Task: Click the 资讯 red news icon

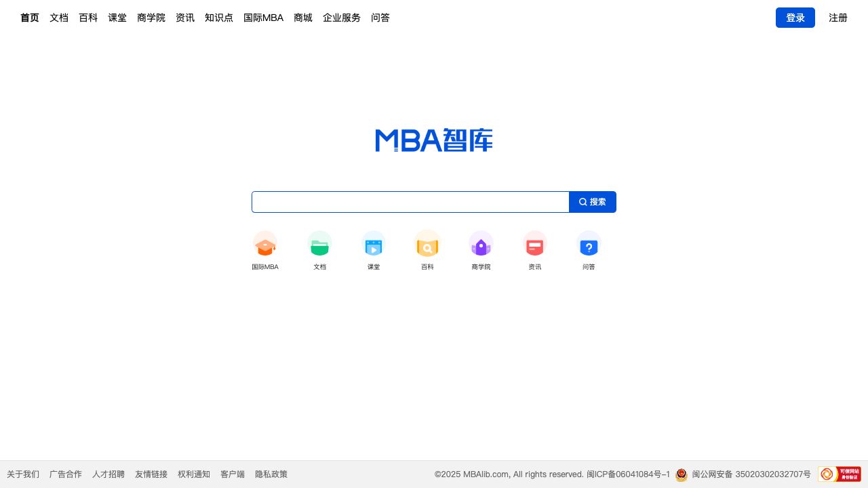Action: pyautogui.click(x=535, y=245)
